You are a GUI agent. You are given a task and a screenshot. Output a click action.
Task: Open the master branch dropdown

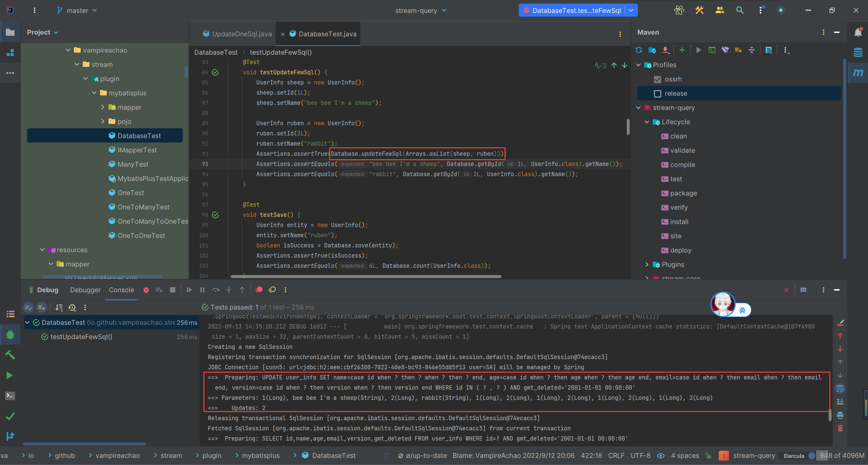(x=77, y=11)
